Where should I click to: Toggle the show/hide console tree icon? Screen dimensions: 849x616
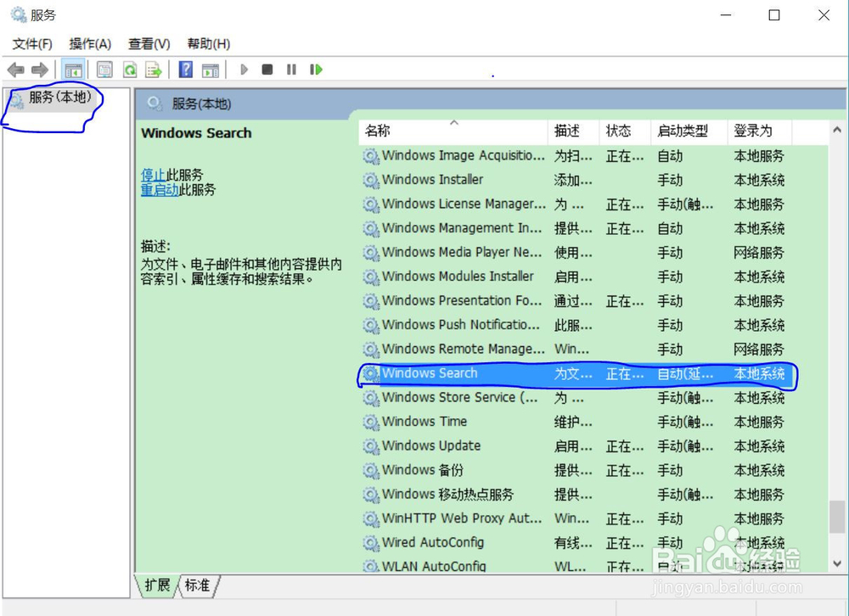[x=73, y=70]
